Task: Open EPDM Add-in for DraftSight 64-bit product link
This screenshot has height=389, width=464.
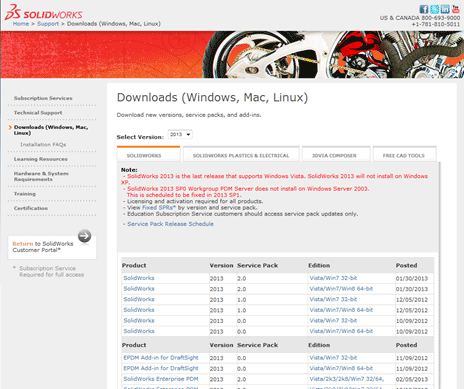Action: coord(161,368)
